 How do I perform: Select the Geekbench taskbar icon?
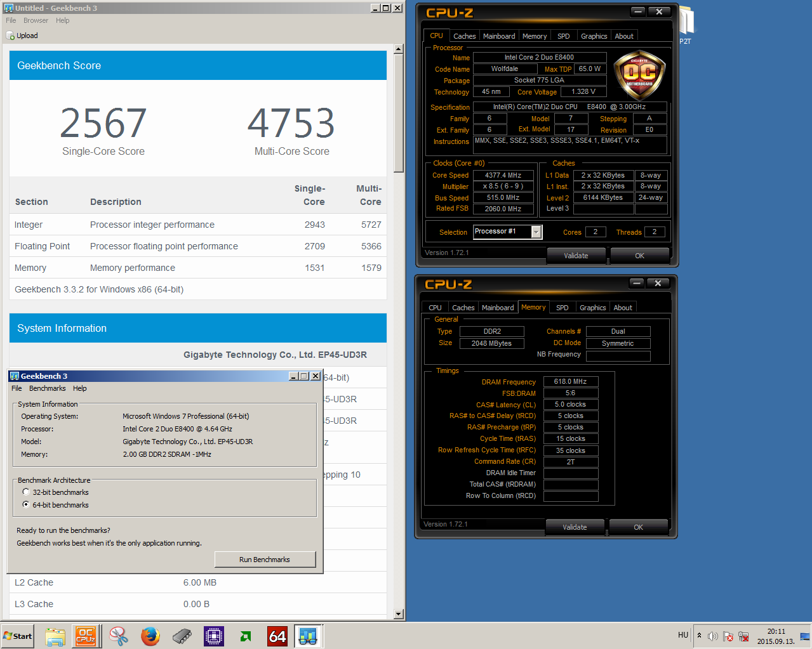coord(309,636)
